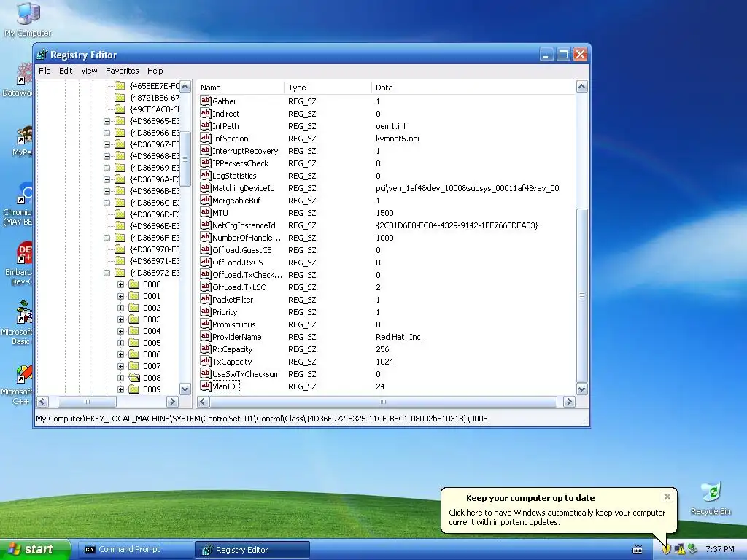Open the Embarcadero Dev-C++ desktop shortcut

[x=19, y=263]
